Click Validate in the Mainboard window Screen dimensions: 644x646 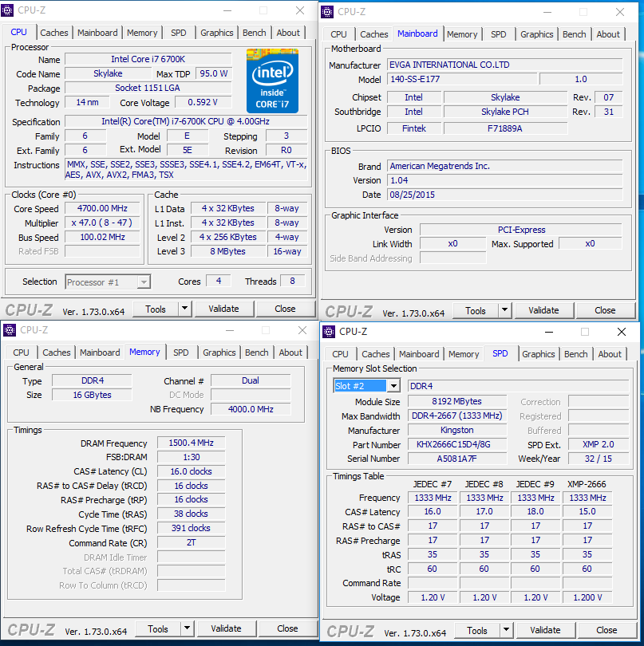coord(543,310)
